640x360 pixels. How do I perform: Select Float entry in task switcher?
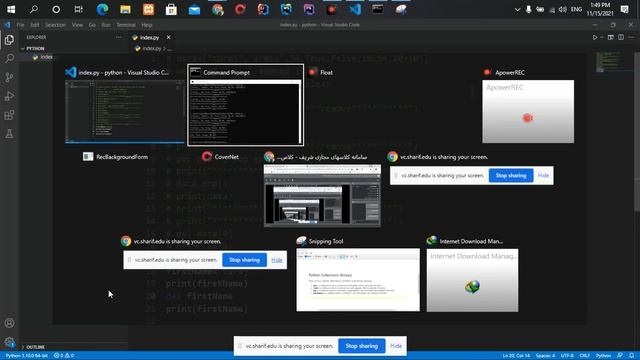point(321,72)
